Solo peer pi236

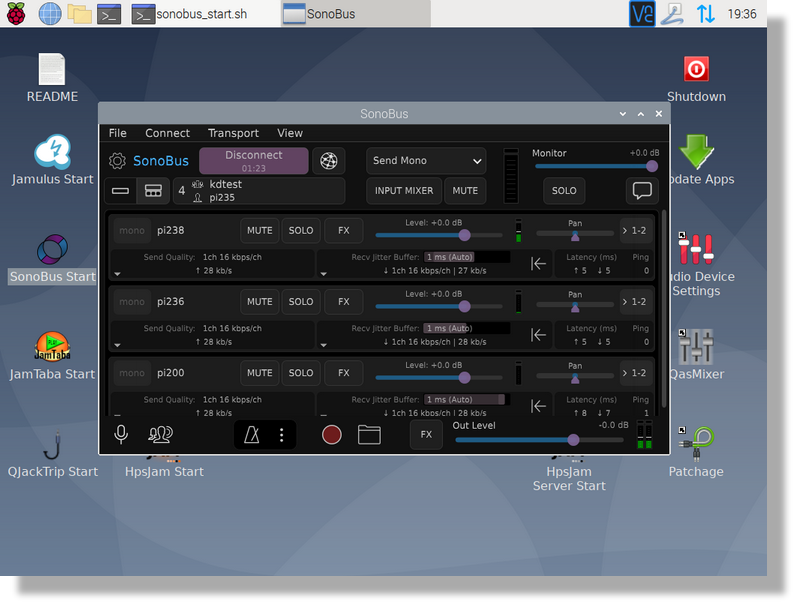click(301, 302)
